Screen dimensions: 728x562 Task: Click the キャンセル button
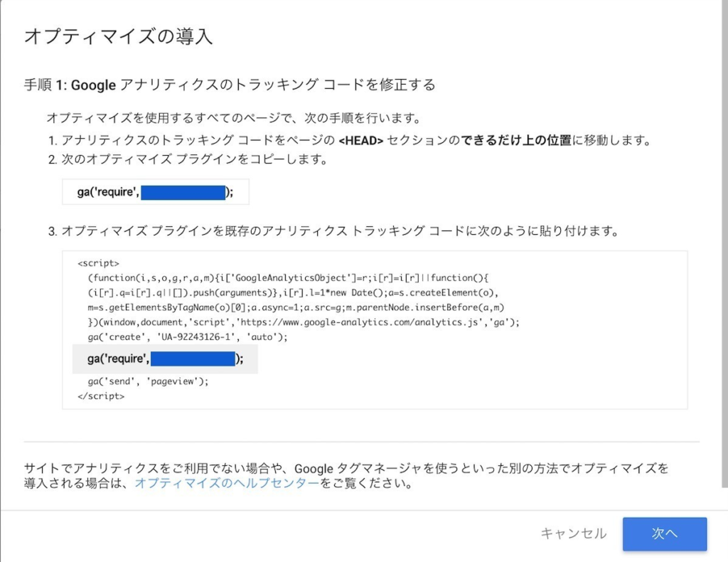coord(574,534)
